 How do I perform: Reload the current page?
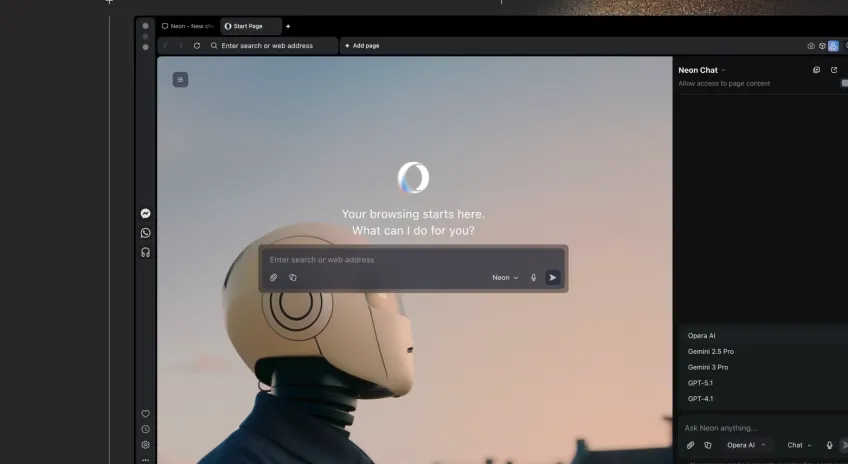click(197, 46)
